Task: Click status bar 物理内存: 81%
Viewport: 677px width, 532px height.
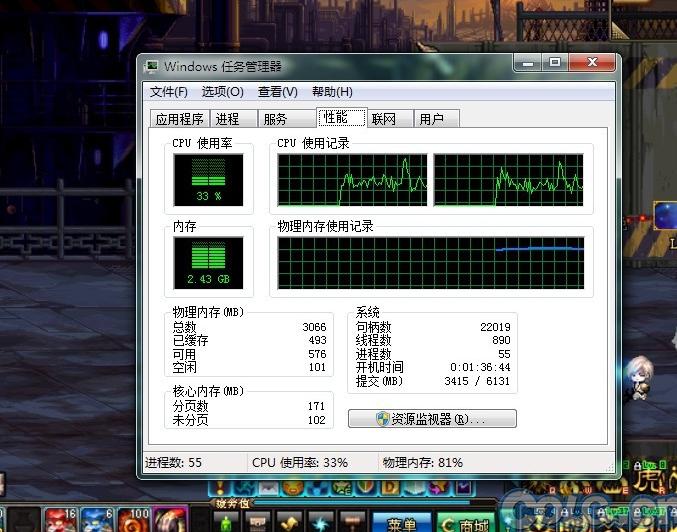Action: 423,463
